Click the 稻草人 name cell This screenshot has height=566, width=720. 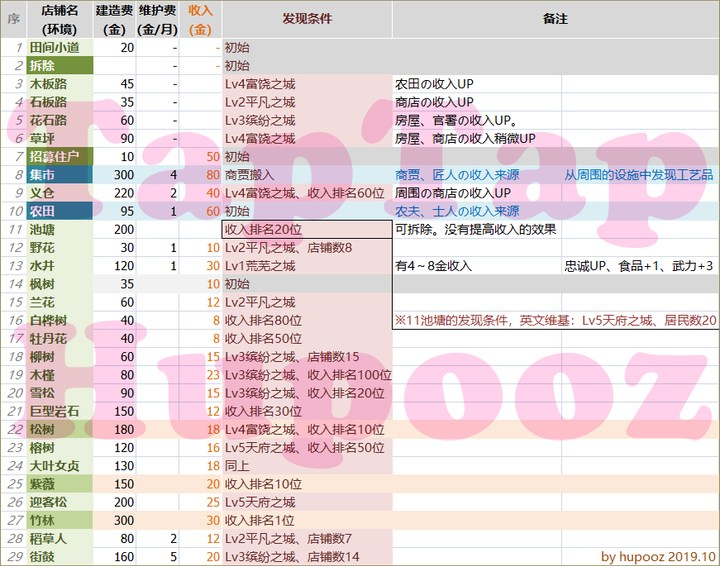60,538
